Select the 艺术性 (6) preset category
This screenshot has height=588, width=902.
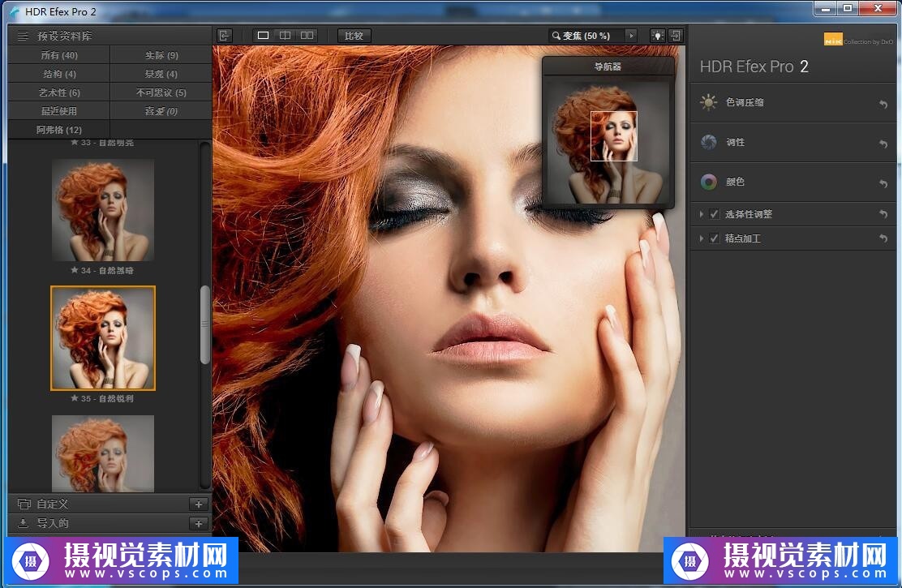click(x=59, y=92)
